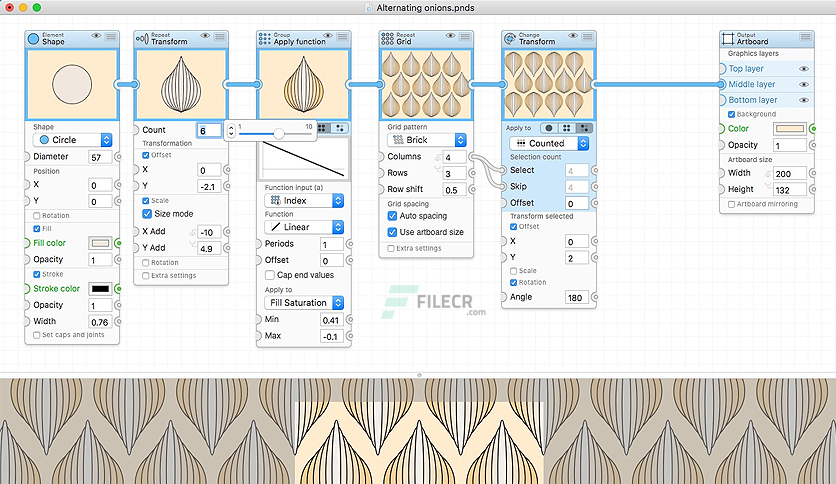
Task: Hide the Top layer
Action: [x=803, y=69]
